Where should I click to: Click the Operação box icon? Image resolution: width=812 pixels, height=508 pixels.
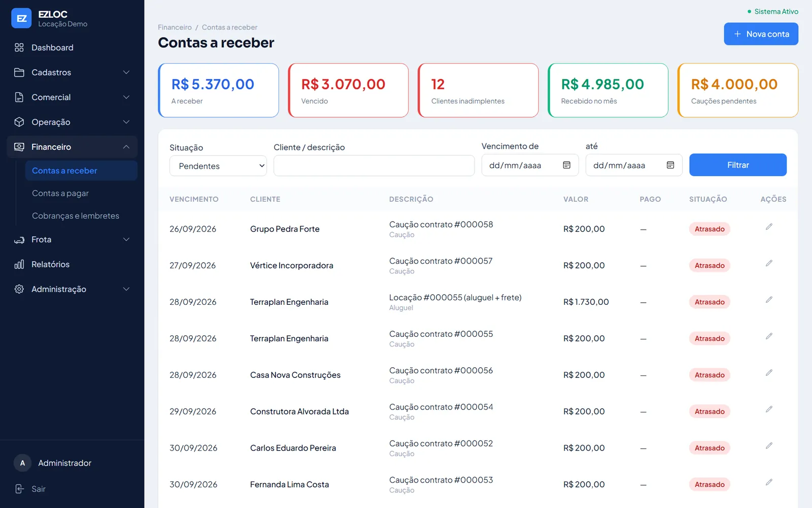coord(19,122)
